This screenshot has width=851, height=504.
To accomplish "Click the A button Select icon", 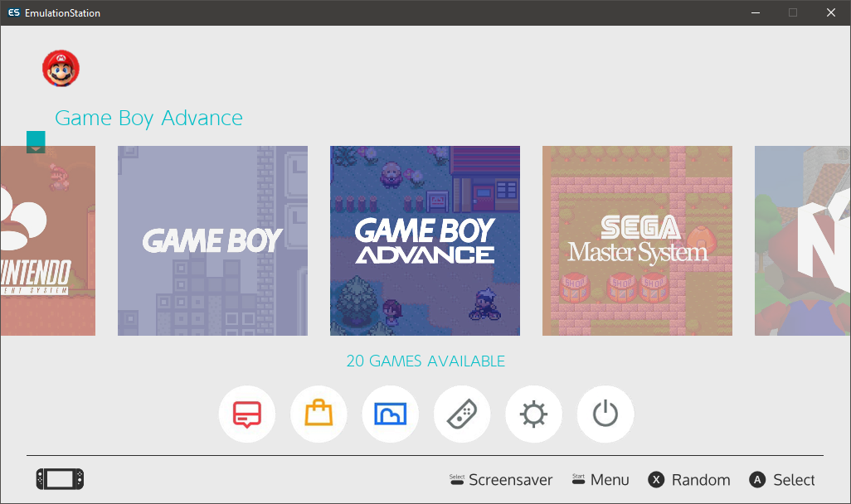I will 757,480.
